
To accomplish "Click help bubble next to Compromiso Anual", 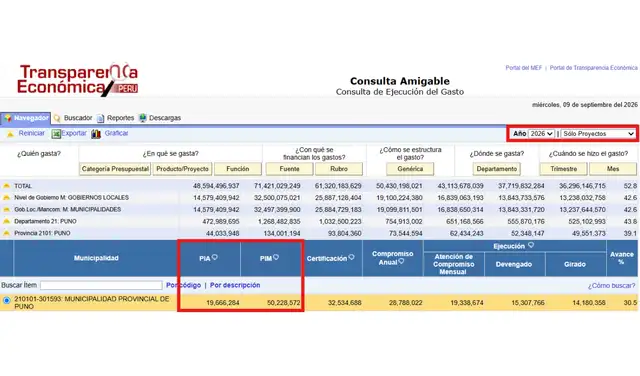I will pyautogui.click(x=401, y=261).
